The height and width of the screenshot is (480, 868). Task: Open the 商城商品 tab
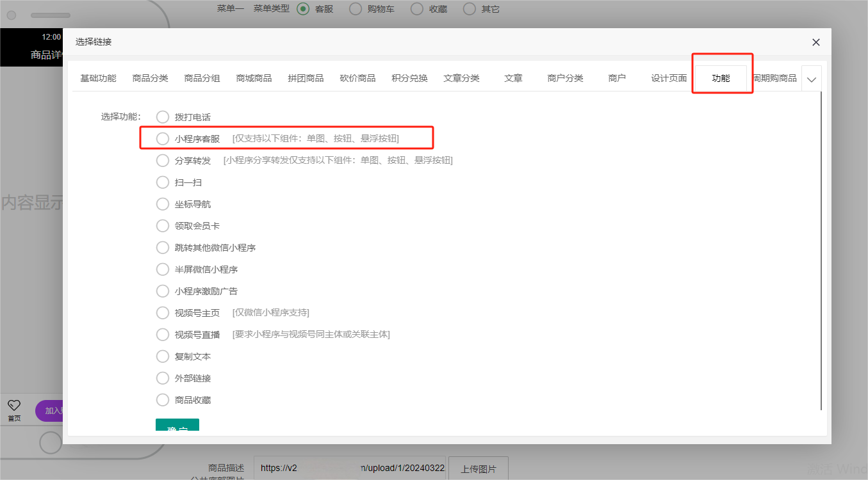pos(254,79)
